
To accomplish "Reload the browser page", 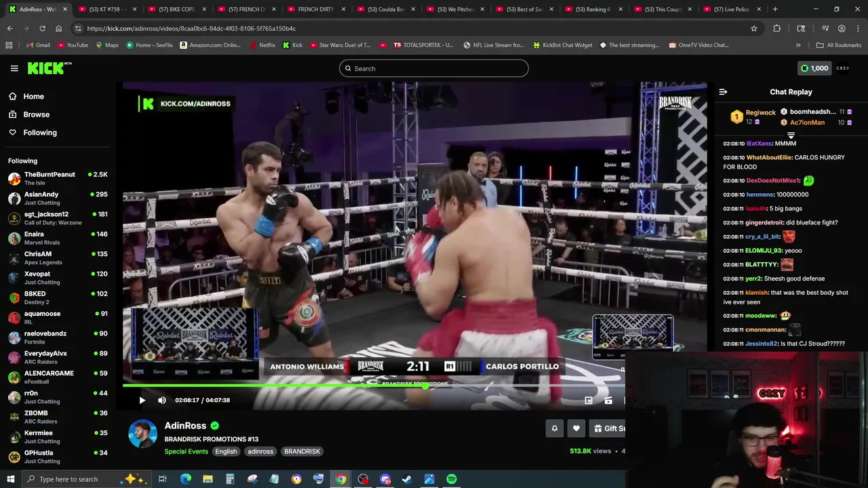I will coord(42,28).
